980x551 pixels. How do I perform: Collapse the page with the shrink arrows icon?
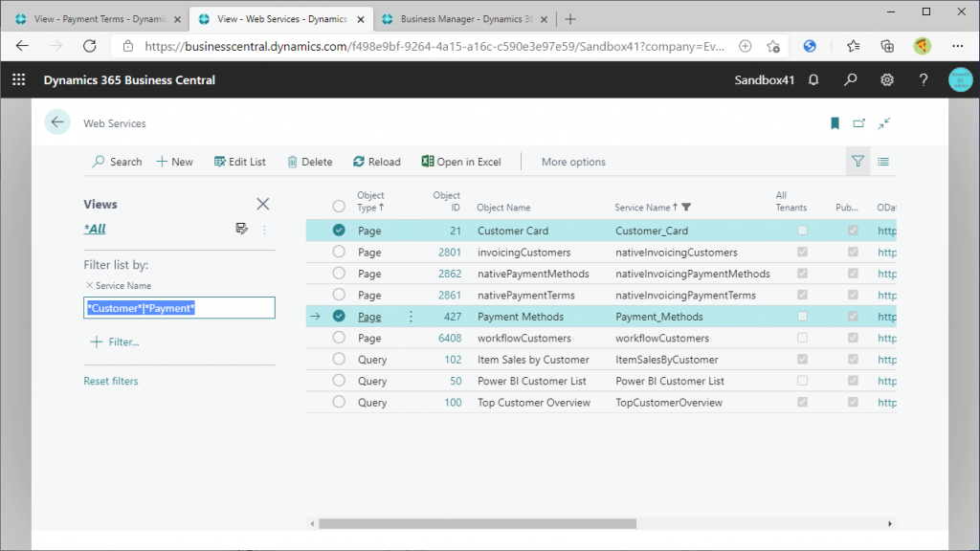click(883, 123)
